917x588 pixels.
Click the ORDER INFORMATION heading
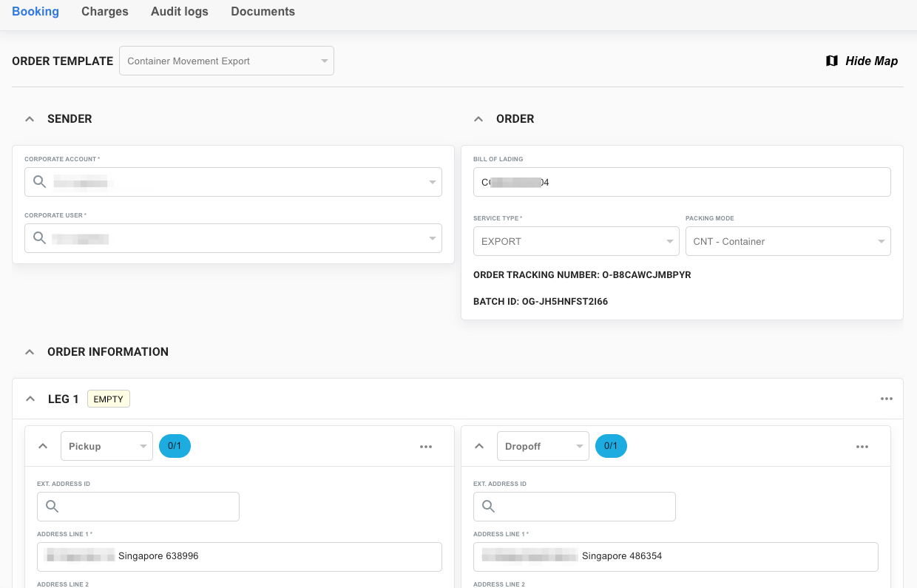coord(108,352)
